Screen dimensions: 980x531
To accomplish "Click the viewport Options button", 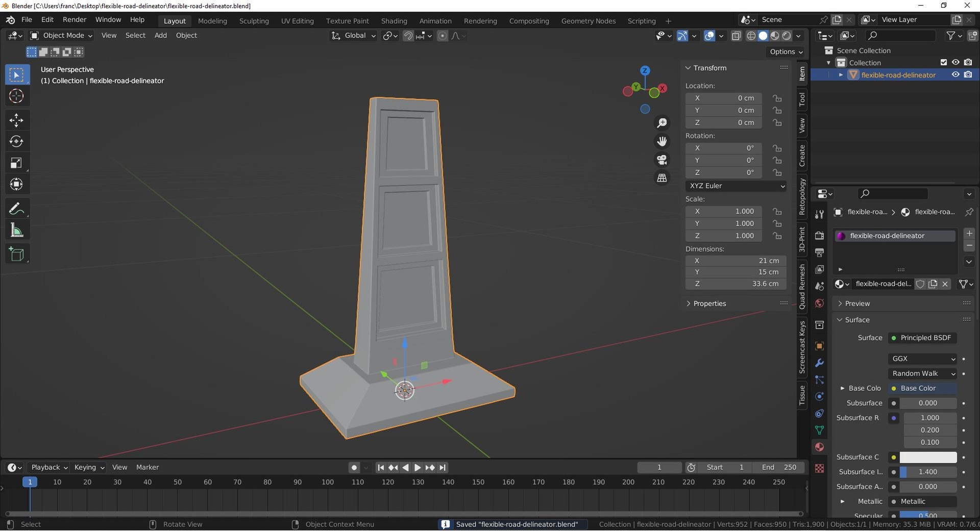I will pyautogui.click(x=786, y=52).
